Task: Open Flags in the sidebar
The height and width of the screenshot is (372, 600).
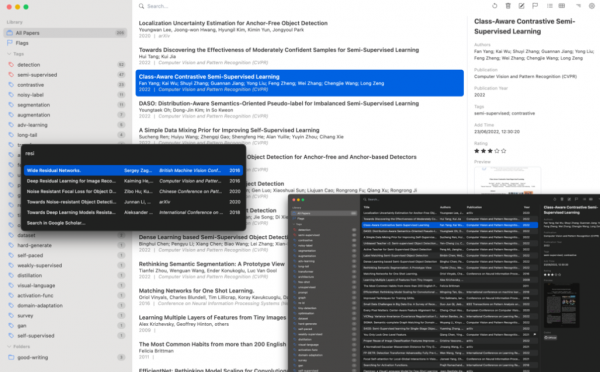Action: 65,43
